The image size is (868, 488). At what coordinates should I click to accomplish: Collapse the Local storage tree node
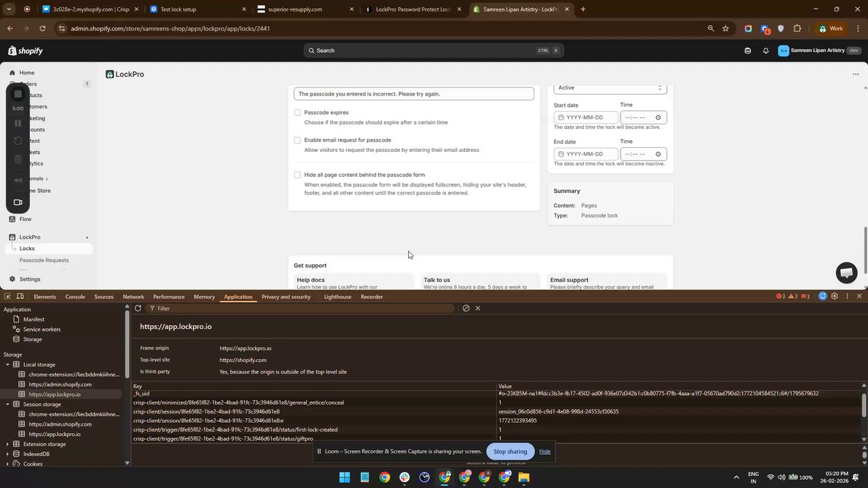(x=7, y=365)
